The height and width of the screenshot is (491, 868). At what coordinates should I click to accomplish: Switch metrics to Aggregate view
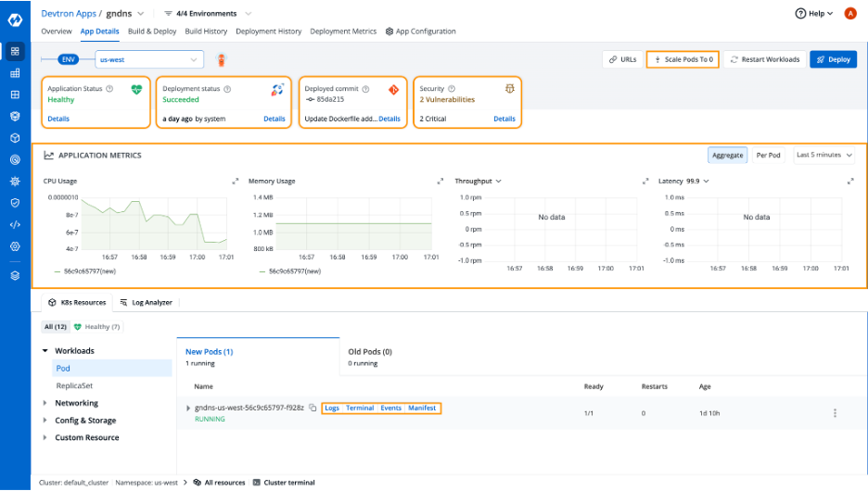point(727,156)
